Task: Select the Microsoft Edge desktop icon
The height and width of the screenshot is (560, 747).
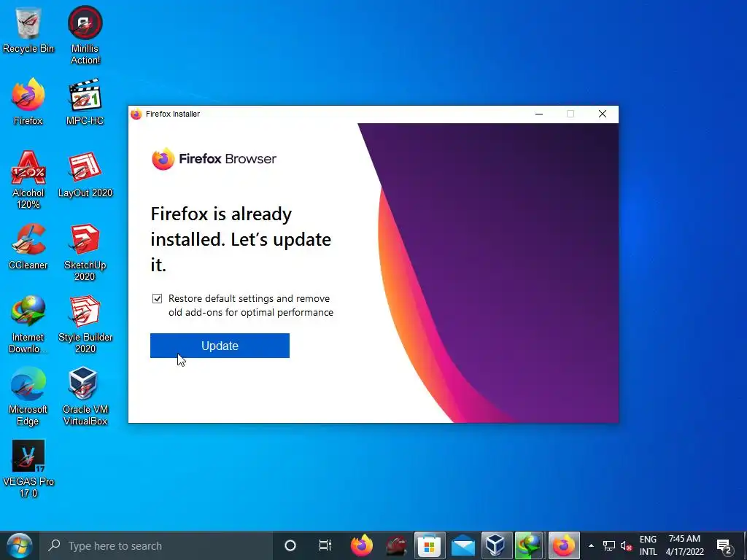Action: (x=28, y=396)
